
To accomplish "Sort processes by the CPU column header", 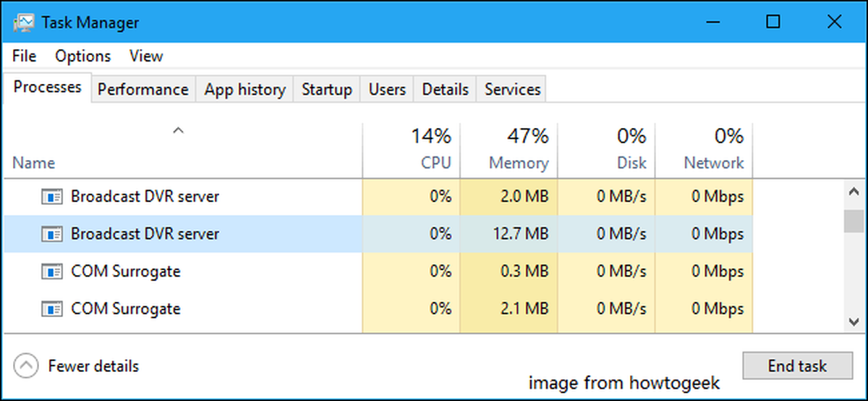I will point(411,149).
